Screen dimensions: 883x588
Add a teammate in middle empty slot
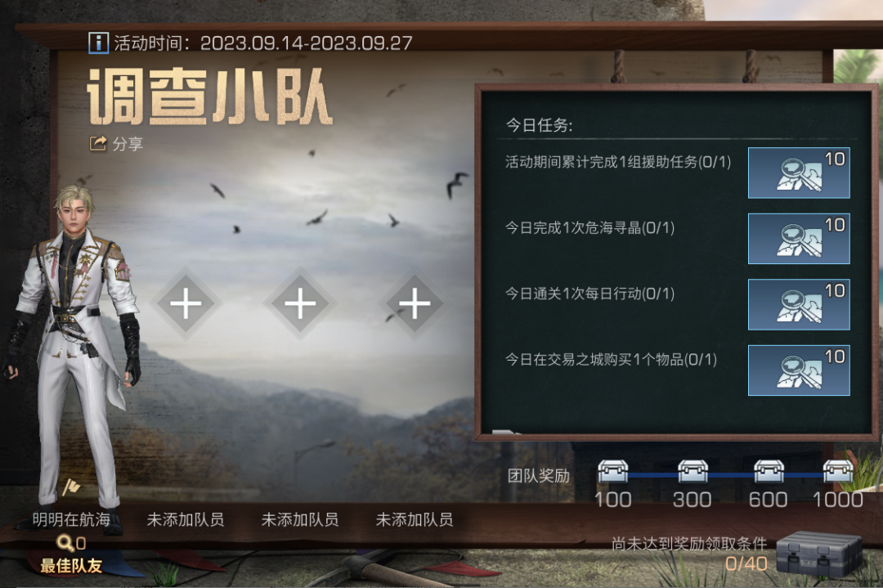coord(300,304)
